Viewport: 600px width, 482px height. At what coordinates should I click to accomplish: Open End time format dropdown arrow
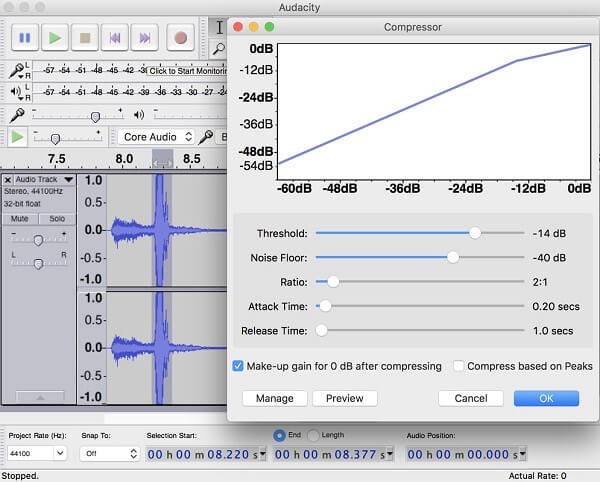[390, 454]
